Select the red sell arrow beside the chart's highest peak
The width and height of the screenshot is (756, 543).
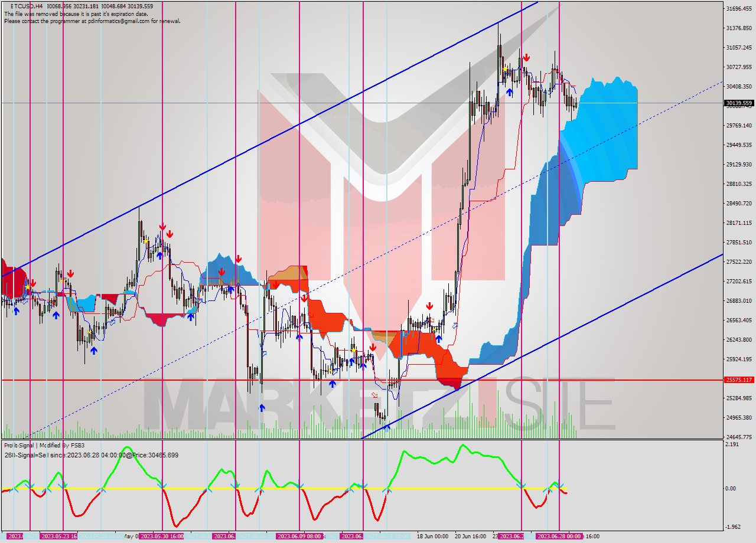(526, 58)
